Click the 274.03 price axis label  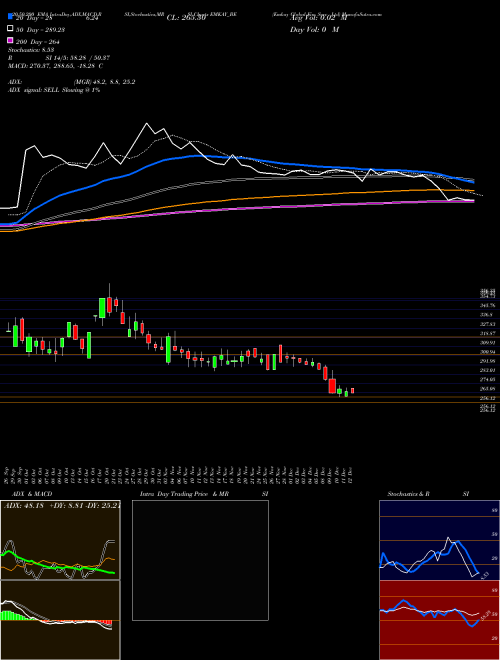(x=487, y=379)
